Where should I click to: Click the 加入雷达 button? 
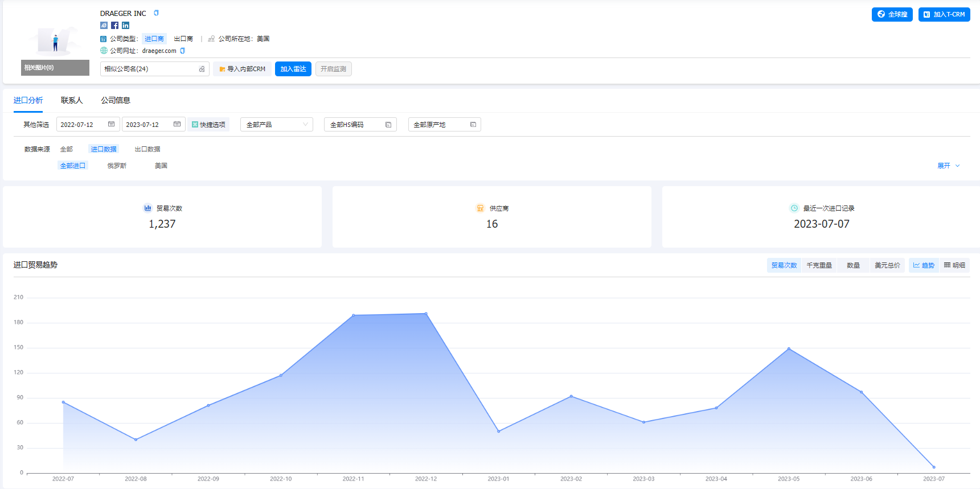(293, 69)
